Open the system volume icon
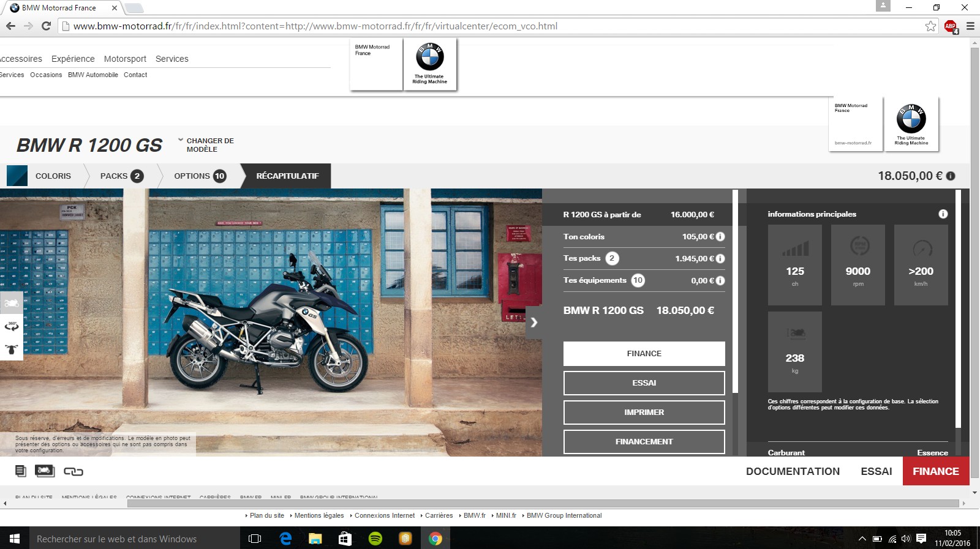The height and width of the screenshot is (549, 980). point(906,539)
